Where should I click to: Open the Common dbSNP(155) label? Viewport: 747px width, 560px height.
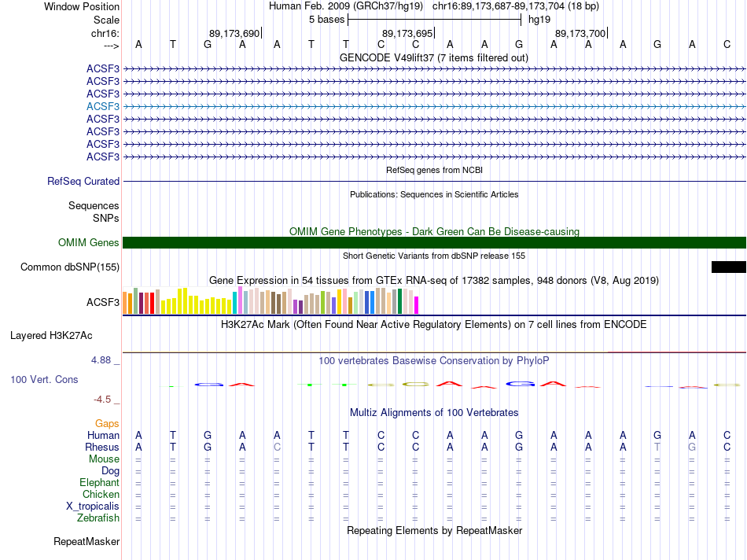tap(70, 267)
